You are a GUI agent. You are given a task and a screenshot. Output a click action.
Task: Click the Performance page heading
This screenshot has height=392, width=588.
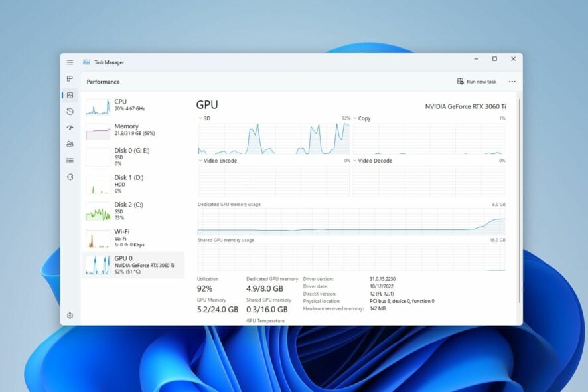click(103, 82)
